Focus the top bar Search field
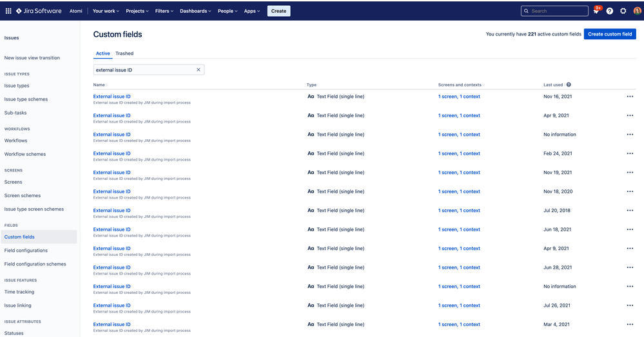This screenshot has width=644, height=337. (554, 11)
